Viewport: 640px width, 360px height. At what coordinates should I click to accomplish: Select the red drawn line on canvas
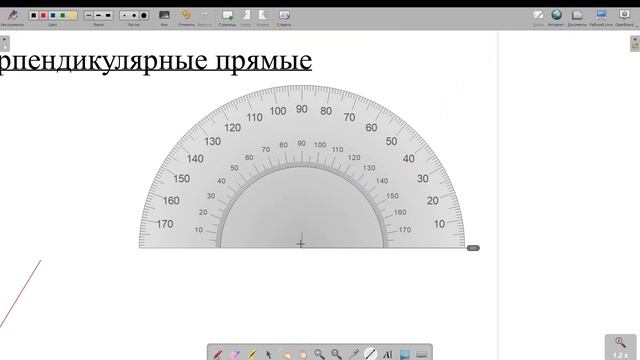point(20,293)
